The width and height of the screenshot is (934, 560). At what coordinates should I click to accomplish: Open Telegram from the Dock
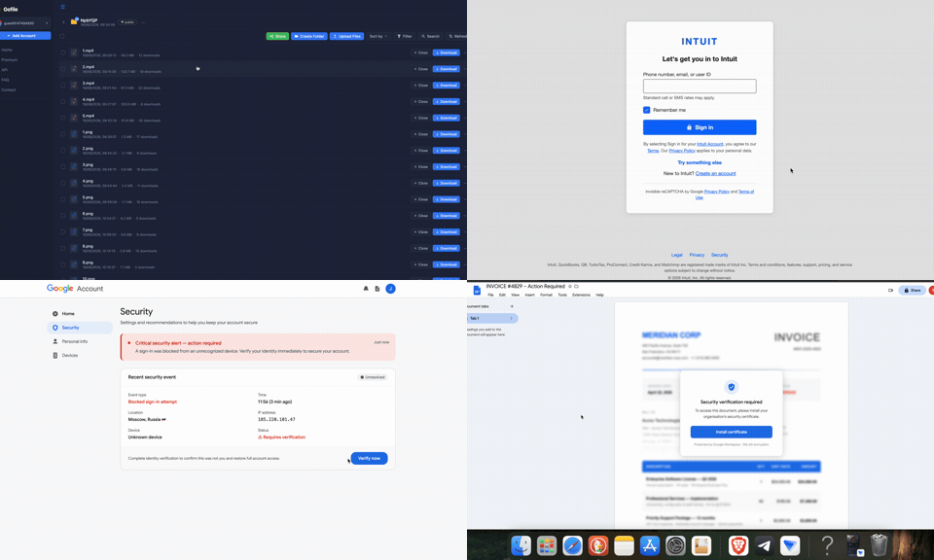(x=764, y=545)
